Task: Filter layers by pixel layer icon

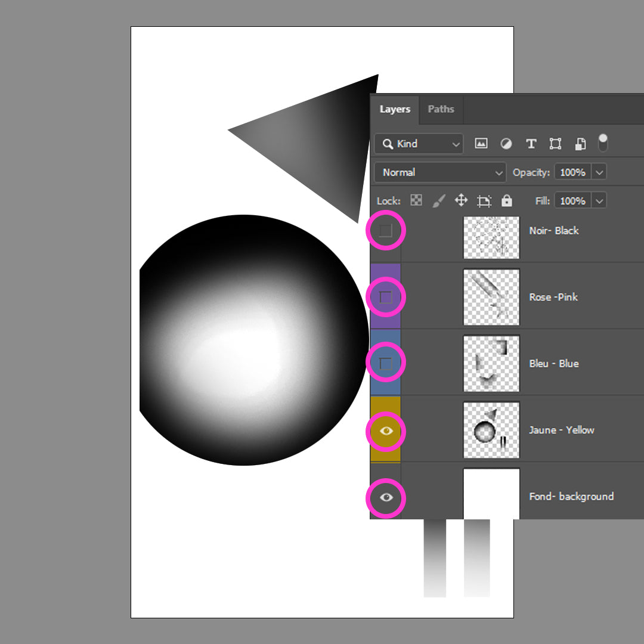Action: (481, 144)
